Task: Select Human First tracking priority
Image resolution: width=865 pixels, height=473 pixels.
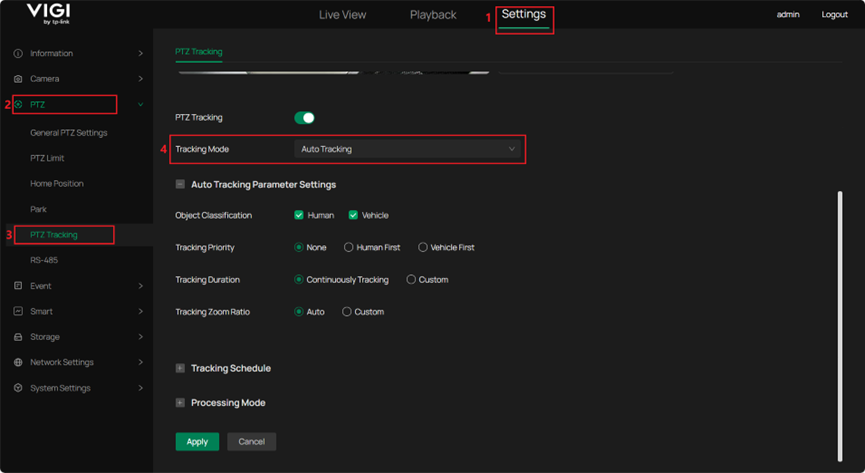Action: [349, 247]
